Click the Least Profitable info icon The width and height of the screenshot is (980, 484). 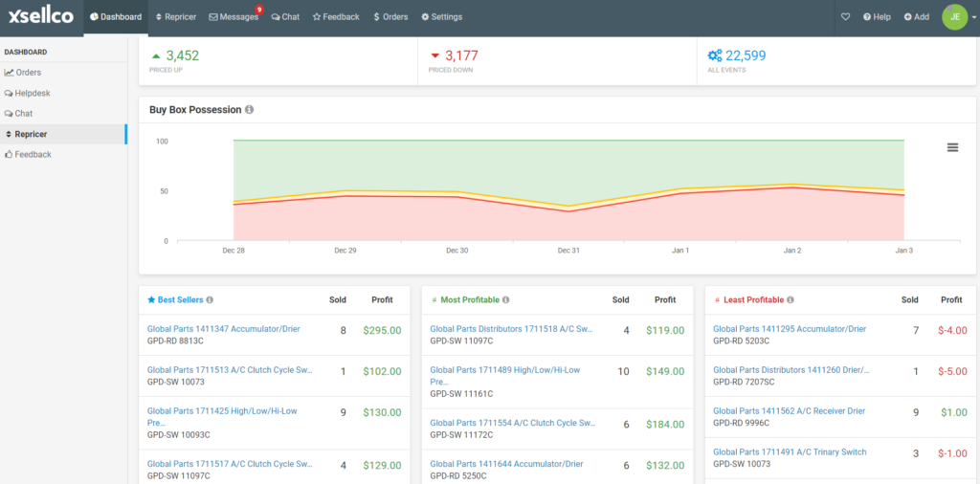click(x=791, y=300)
